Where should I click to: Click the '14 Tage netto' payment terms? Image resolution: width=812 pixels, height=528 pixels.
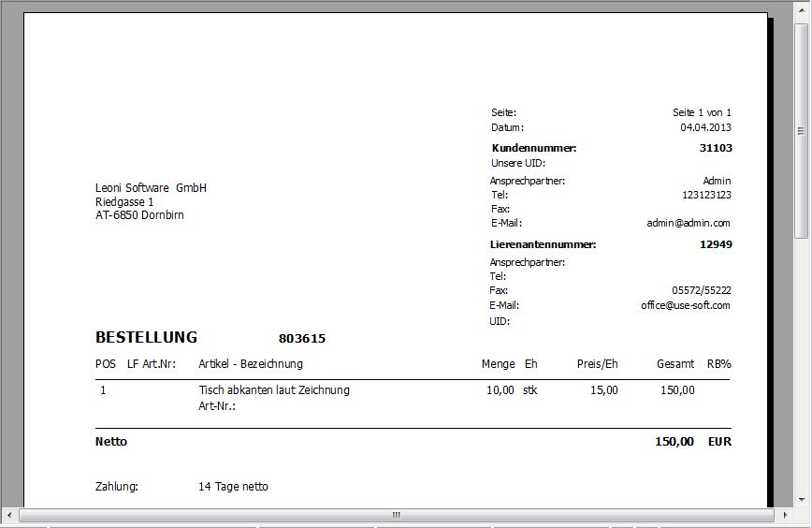tap(233, 487)
